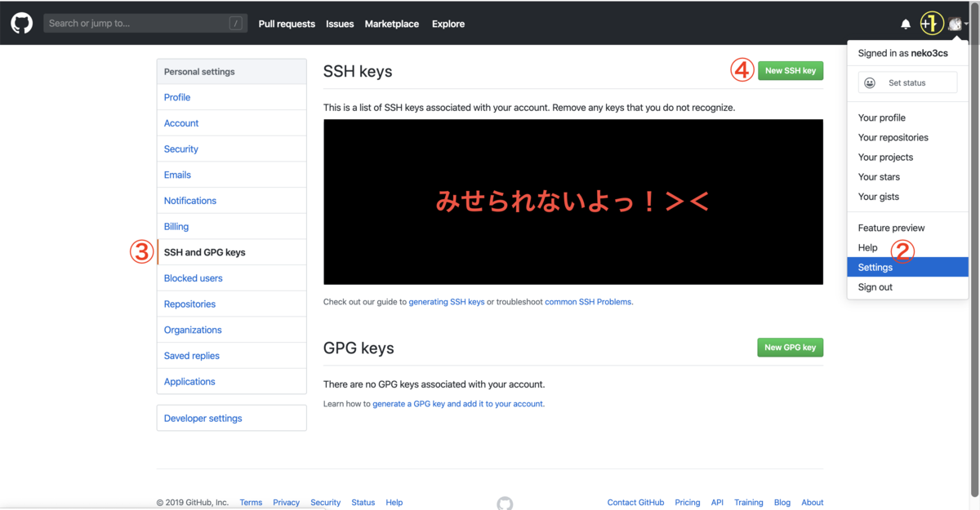
Task: Open Explore in the top nav
Action: (x=448, y=24)
